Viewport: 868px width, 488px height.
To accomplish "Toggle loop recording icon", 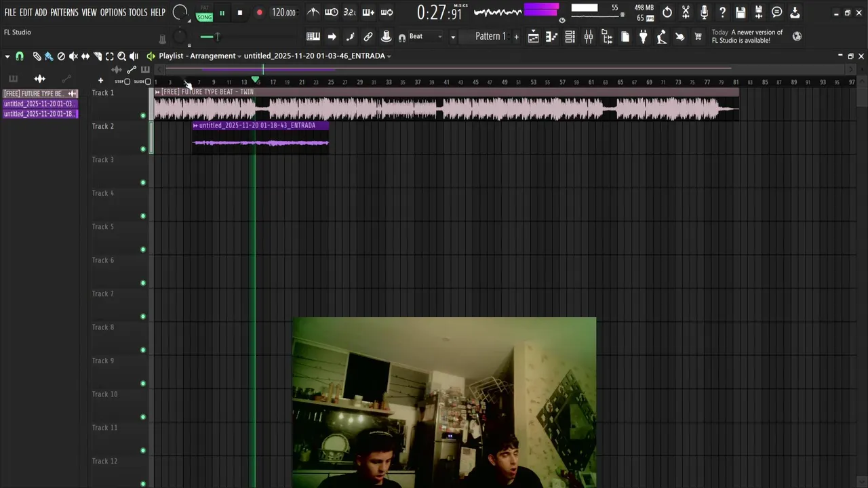I will (x=387, y=12).
